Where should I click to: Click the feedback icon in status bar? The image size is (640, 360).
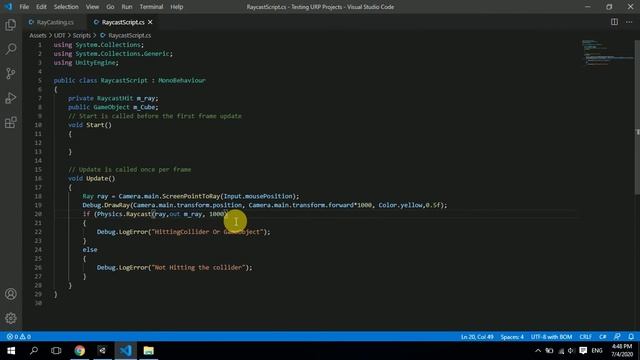[x=617, y=337]
